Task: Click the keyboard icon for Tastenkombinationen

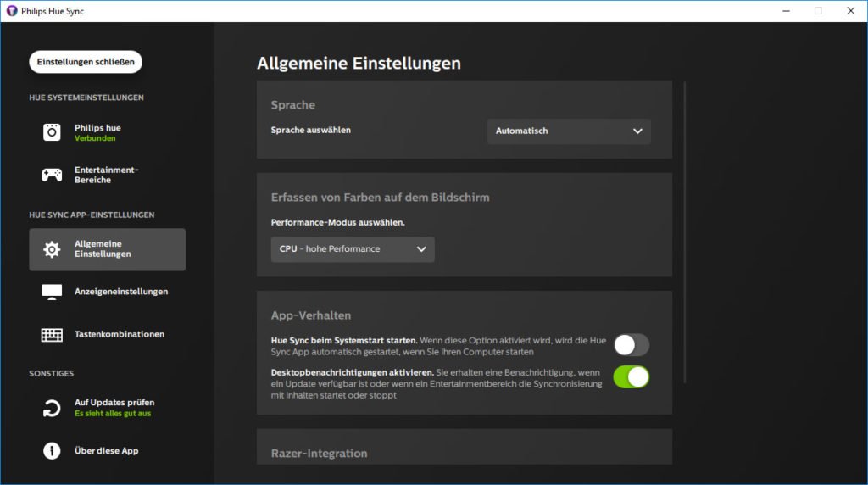Action: pyautogui.click(x=52, y=334)
